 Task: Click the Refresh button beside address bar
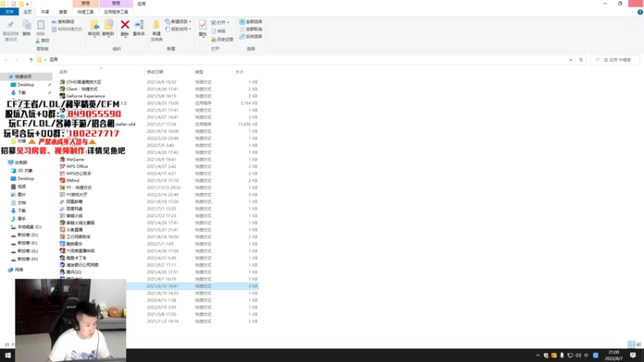coord(580,60)
